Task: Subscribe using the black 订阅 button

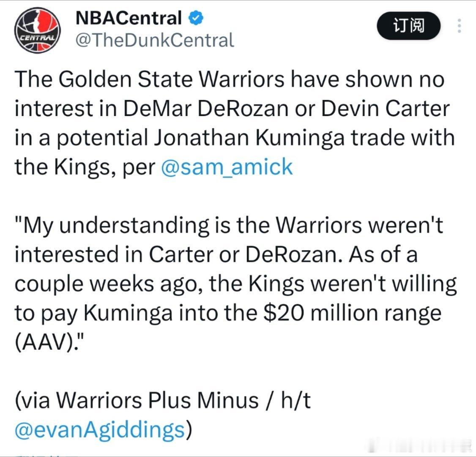Action: [409, 25]
